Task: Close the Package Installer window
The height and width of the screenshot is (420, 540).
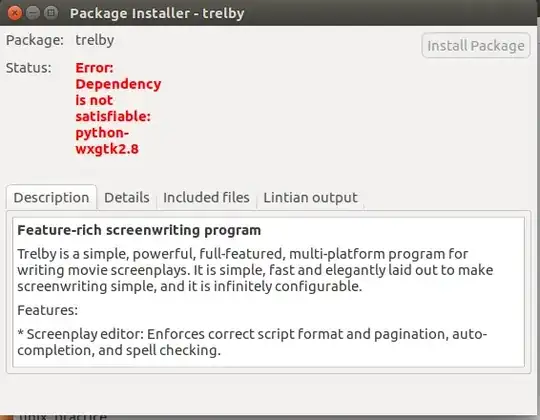Action: (14, 13)
